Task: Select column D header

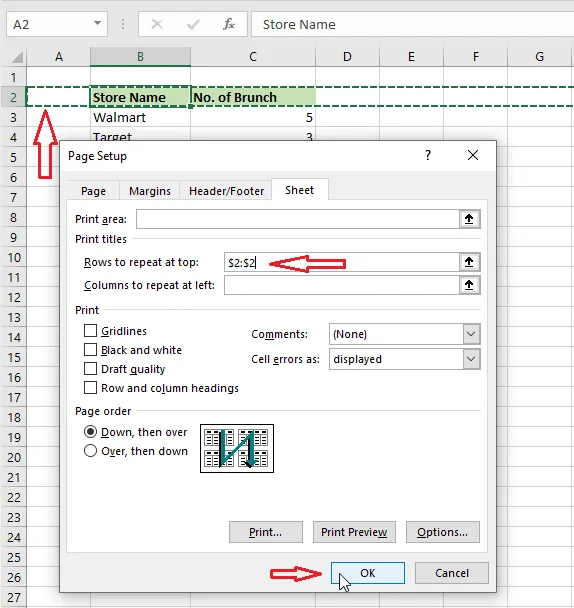Action: point(347,57)
